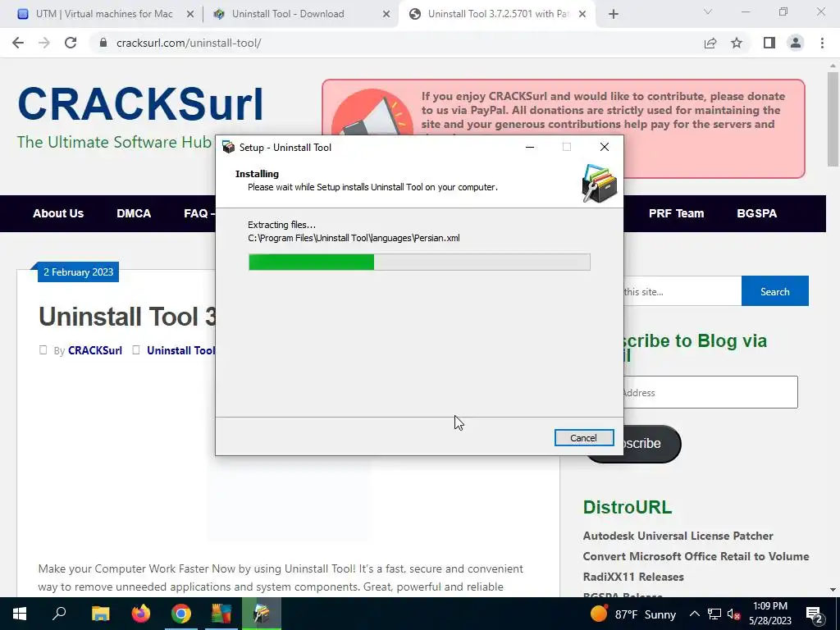The height and width of the screenshot is (630, 840).
Task: Click the email address input field
Action: [x=710, y=392]
